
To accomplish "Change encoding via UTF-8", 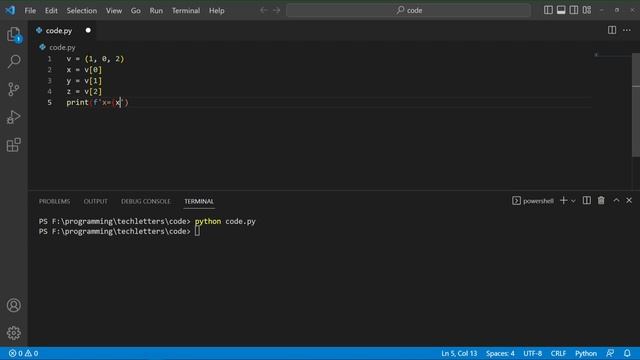I will [x=533, y=353].
